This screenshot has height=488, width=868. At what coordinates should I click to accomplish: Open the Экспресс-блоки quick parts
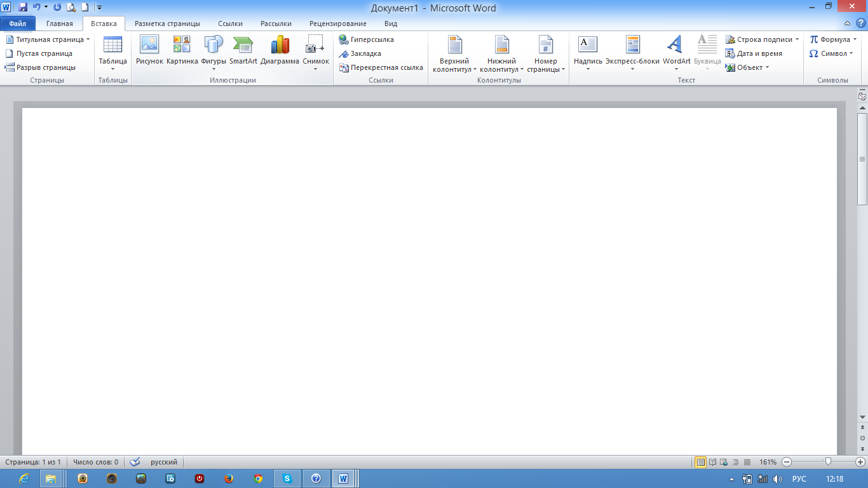(x=632, y=53)
